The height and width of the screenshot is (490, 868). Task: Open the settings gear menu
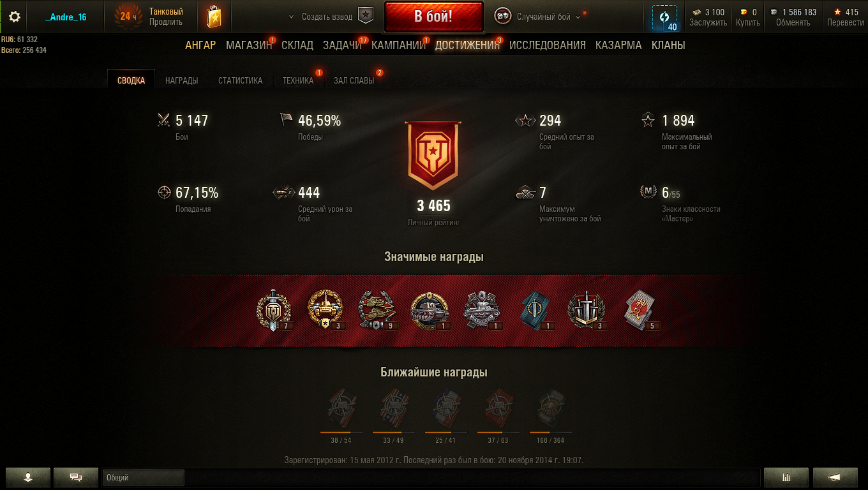[x=14, y=17]
